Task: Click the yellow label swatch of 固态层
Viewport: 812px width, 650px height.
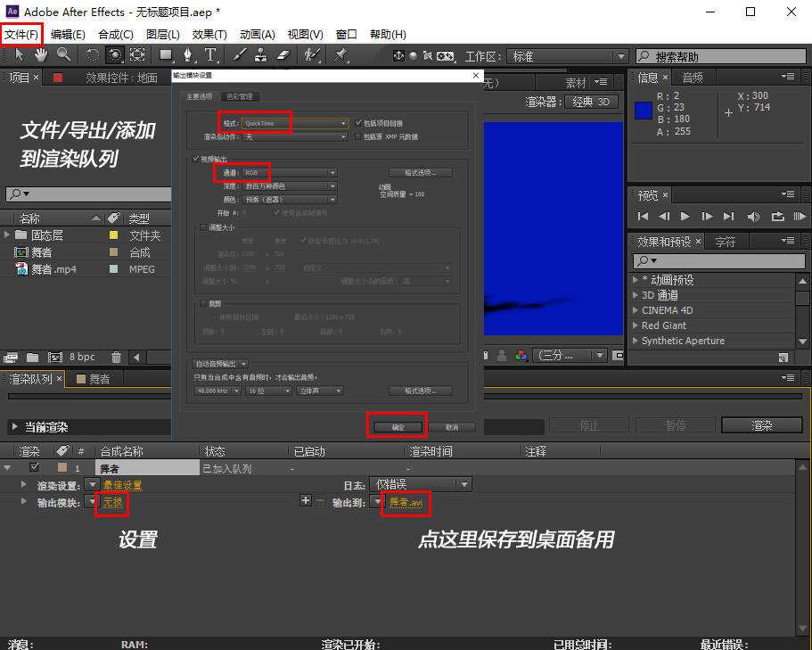Action: click(x=113, y=234)
